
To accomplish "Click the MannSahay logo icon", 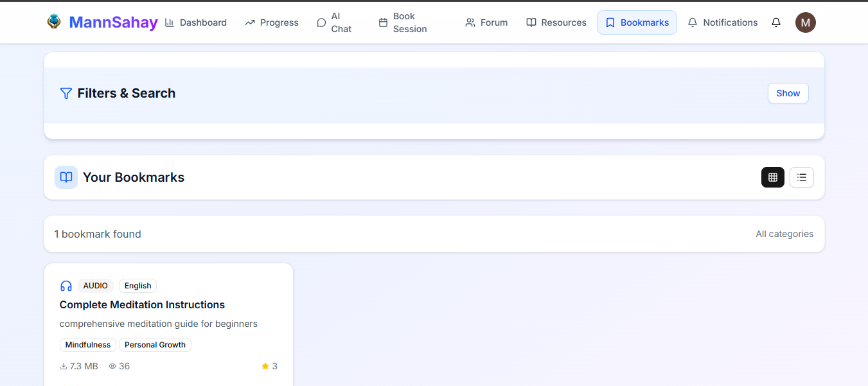I will [x=54, y=22].
